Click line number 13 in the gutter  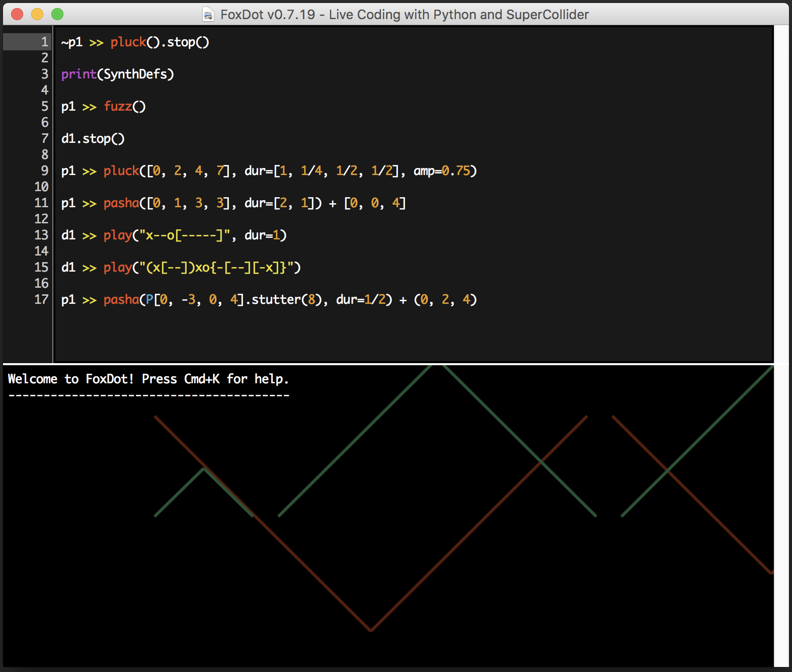click(x=41, y=235)
